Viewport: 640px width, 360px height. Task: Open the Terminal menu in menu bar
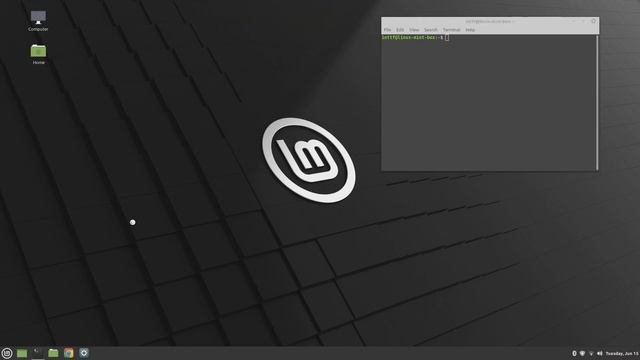(x=452, y=30)
